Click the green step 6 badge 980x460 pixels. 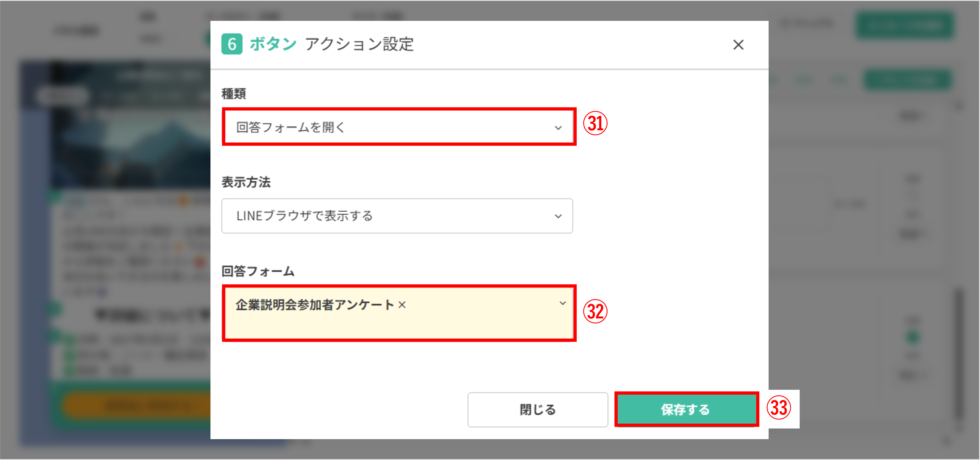[x=232, y=44]
